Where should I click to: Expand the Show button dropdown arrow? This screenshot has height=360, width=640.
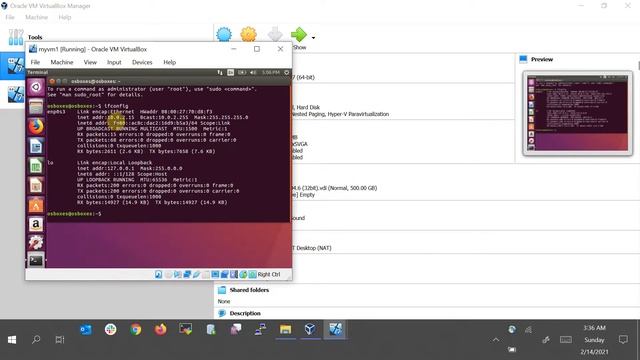pyautogui.click(x=313, y=38)
